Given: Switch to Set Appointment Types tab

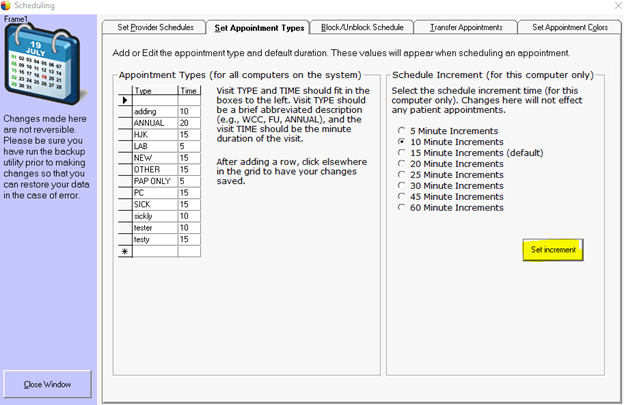Looking at the screenshot, I should tap(259, 28).
